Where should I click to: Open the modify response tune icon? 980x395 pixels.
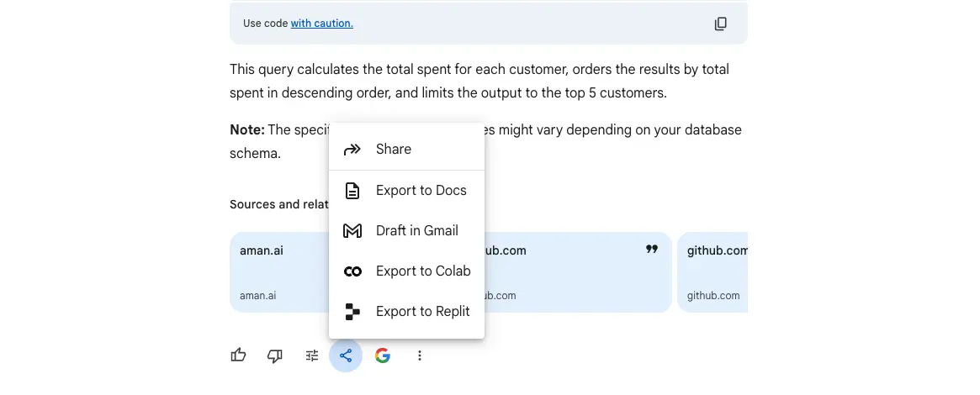312,355
